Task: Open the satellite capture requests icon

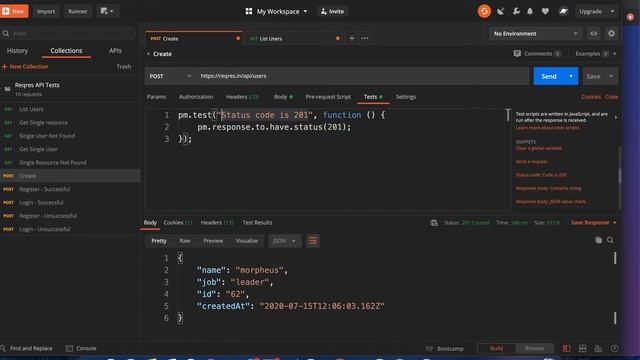Action: pos(500,11)
